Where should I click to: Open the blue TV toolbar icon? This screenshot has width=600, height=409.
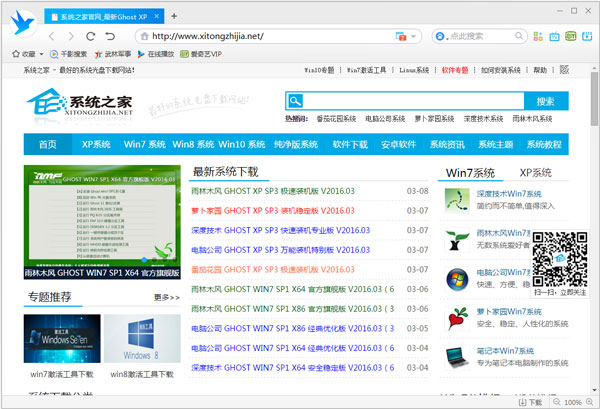pyautogui.click(x=554, y=36)
